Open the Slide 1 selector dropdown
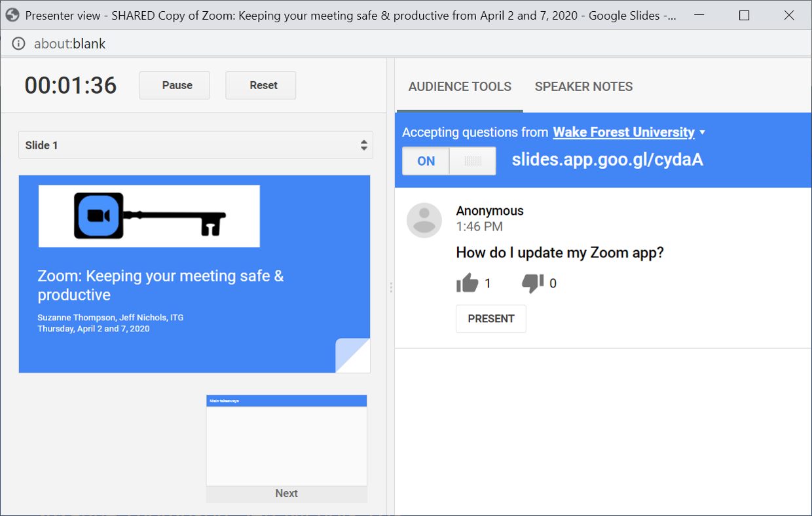812x516 pixels. pyautogui.click(x=196, y=145)
